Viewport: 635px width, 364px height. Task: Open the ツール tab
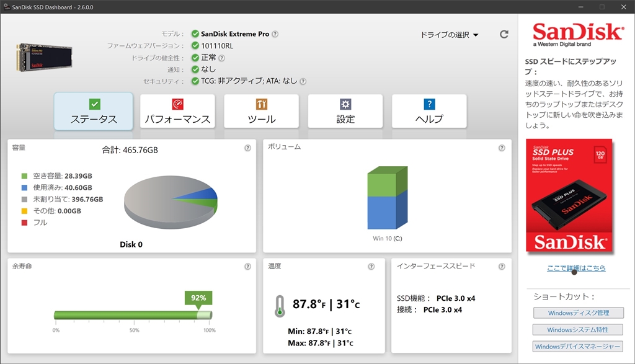tap(261, 112)
